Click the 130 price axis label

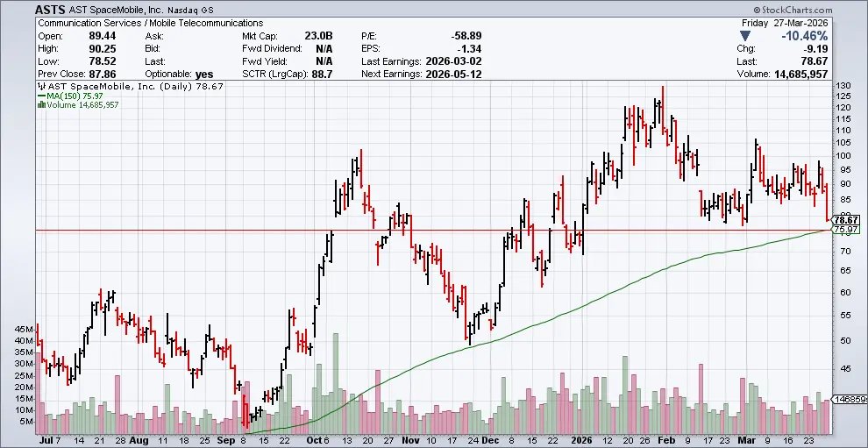[x=843, y=86]
